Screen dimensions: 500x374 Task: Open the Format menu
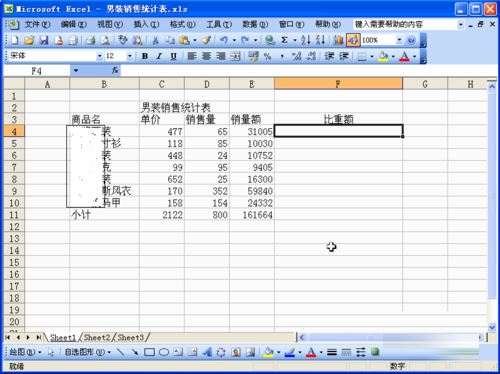pos(182,24)
